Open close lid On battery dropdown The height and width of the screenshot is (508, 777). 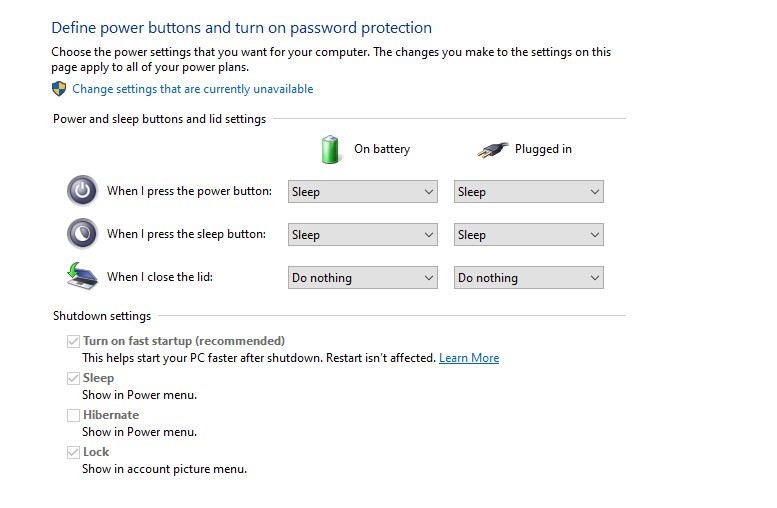[362, 278]
